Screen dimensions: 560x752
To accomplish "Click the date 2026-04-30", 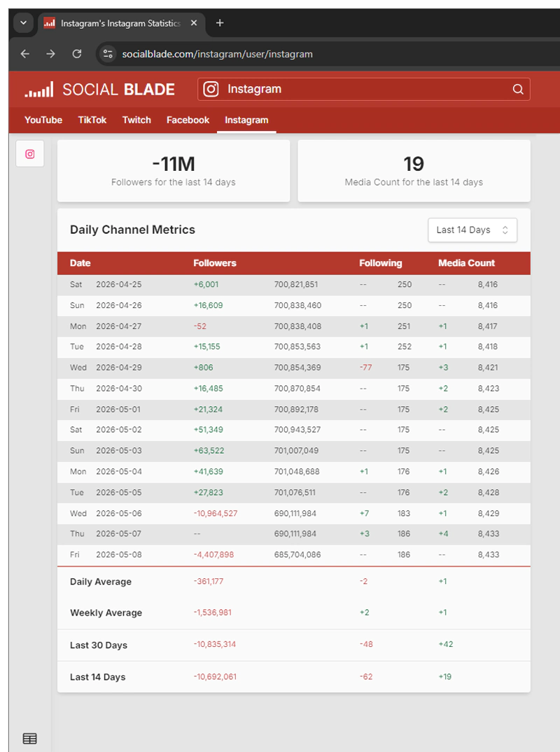I will [119, 389].
